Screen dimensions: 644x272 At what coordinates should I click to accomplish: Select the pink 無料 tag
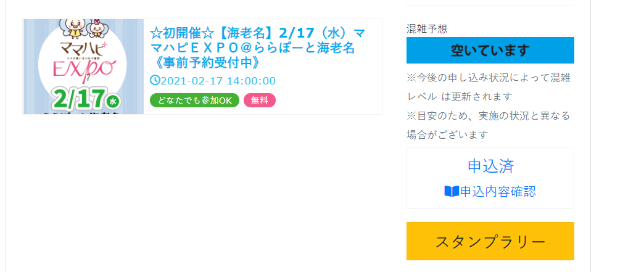point(260,101)
